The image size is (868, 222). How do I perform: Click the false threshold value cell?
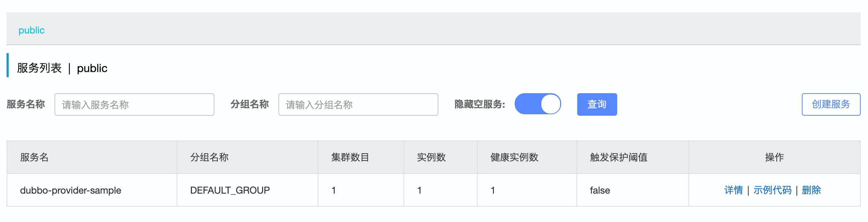[600, 190]
